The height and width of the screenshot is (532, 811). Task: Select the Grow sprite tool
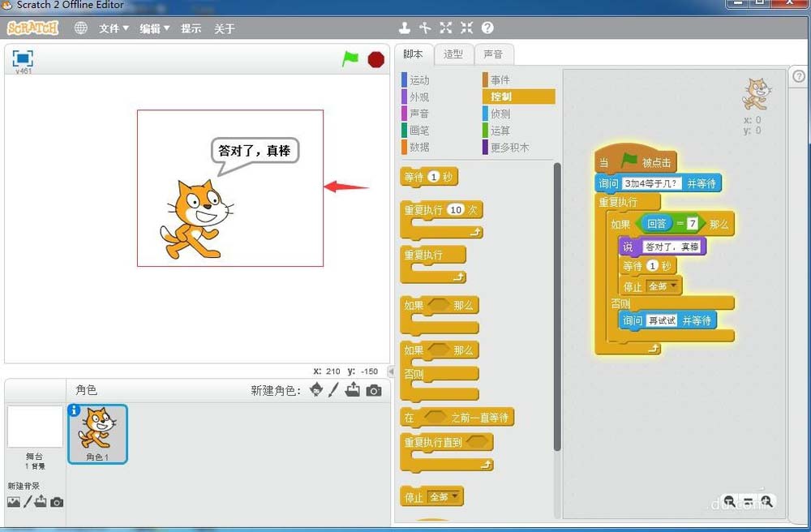pos(446,28)
